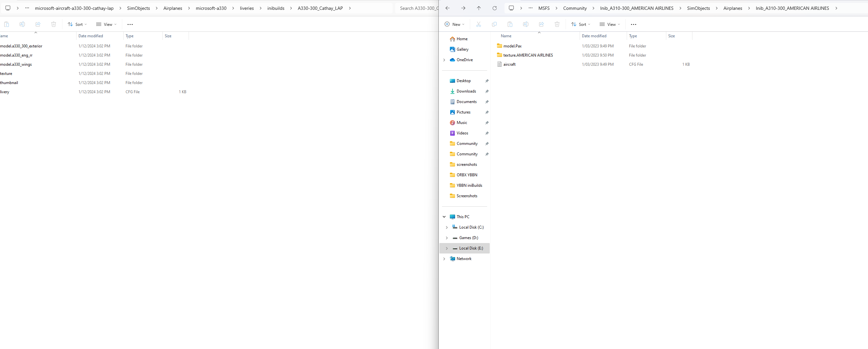Click the Share icon in the left window toolbar
The height and width of the screenshot is (349, 868).
coord(38,24)
